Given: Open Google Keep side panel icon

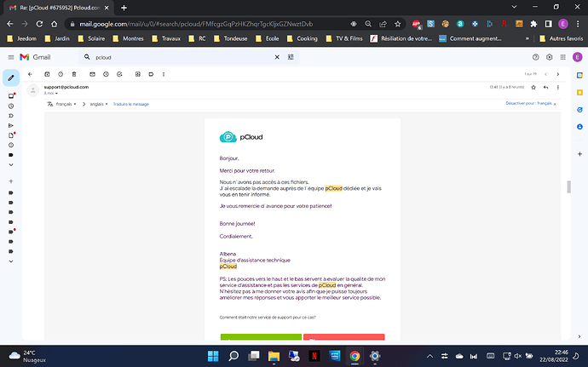Looking at the screenshot, I should pyautogui.click(x=579, y=93).
